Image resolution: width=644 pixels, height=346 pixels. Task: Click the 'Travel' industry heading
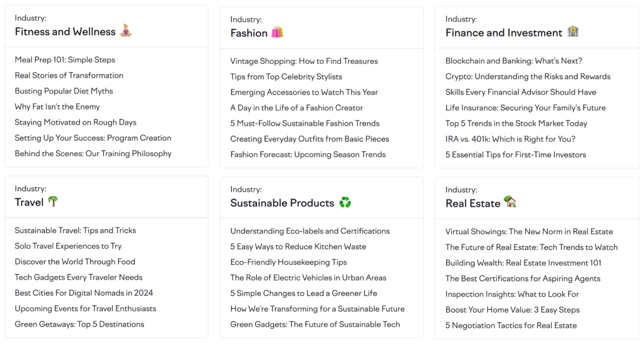[29, 202]
